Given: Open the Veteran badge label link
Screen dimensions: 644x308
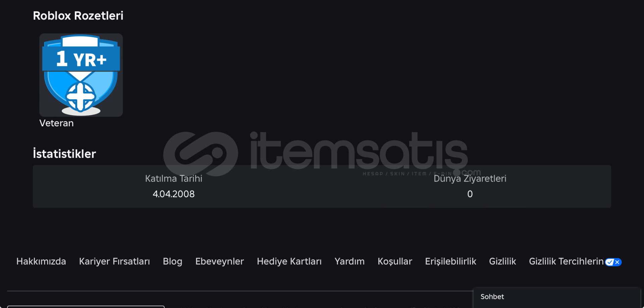Looking at the screenshot, I should [x=56, y=123].
